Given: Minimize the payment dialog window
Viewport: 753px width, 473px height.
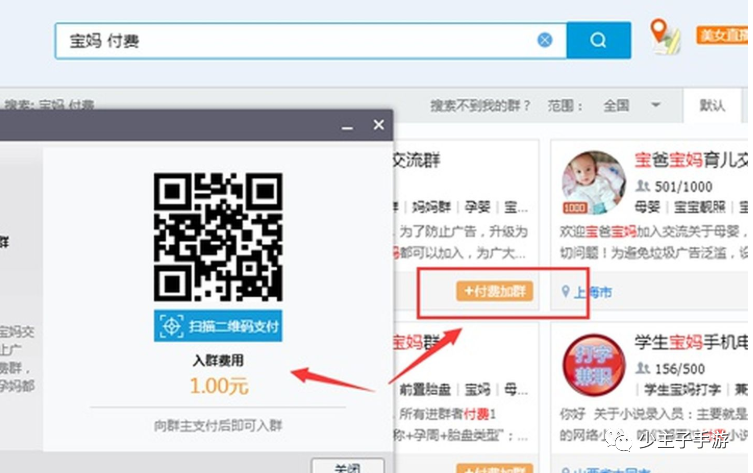Looking at the screenshot, I should pos(347,127).
